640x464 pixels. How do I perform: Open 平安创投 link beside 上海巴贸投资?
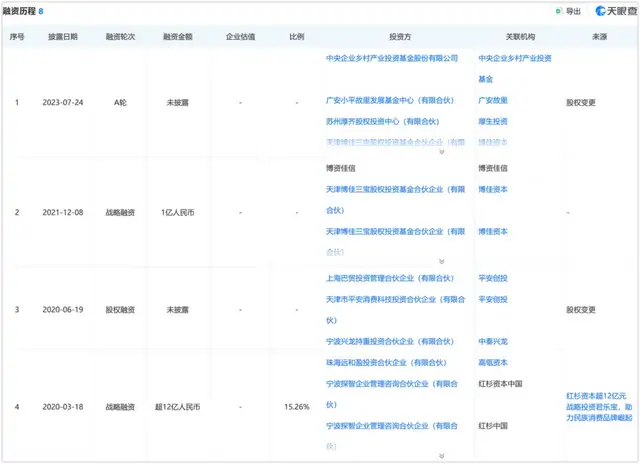[x=493, y=278]
